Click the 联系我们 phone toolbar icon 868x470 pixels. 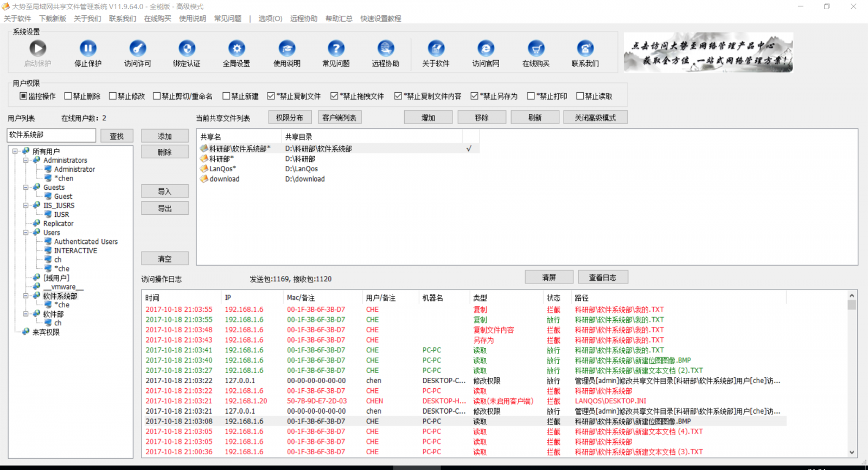click(585, 48)
